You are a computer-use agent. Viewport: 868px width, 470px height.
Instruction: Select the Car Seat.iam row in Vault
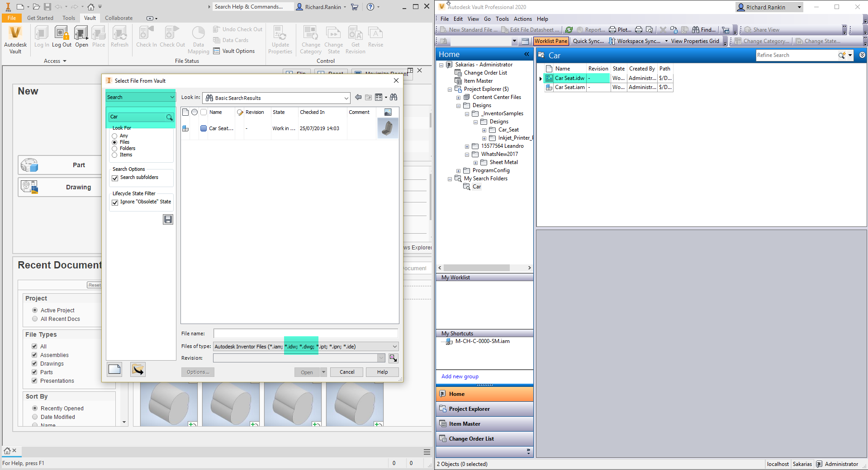point(608,87)
